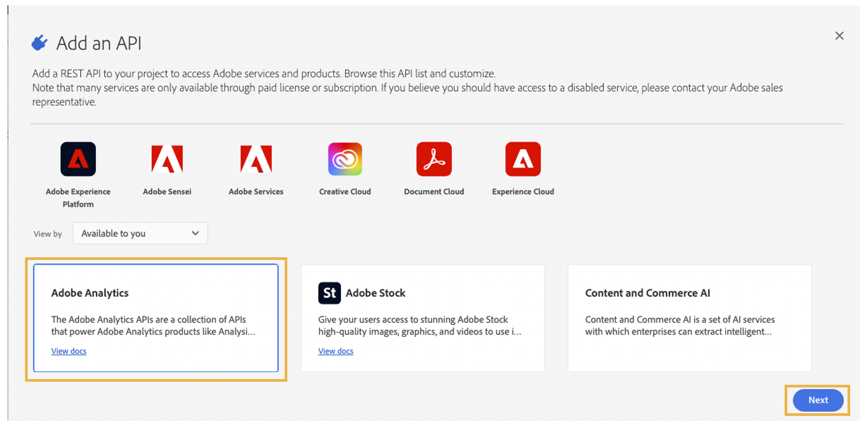Click the Content and Commerce AI description
This screenshot has width=868, height=425.
click(680, 326)
